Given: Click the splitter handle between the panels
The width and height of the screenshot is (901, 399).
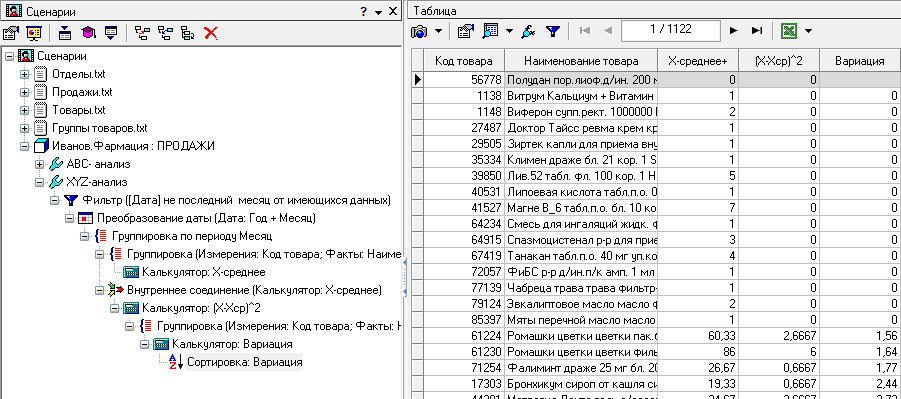Looking at the screenshot, I should [405, 277].
